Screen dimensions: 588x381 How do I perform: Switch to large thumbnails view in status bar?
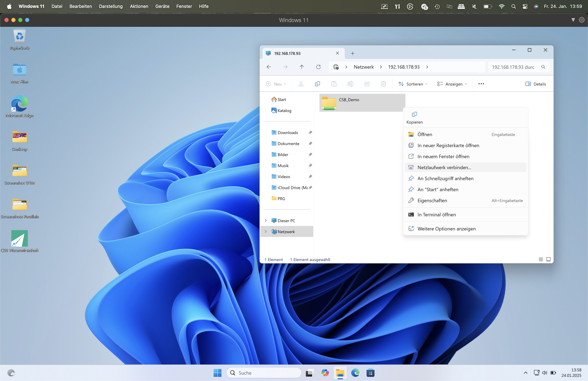(x=548, y=259)
